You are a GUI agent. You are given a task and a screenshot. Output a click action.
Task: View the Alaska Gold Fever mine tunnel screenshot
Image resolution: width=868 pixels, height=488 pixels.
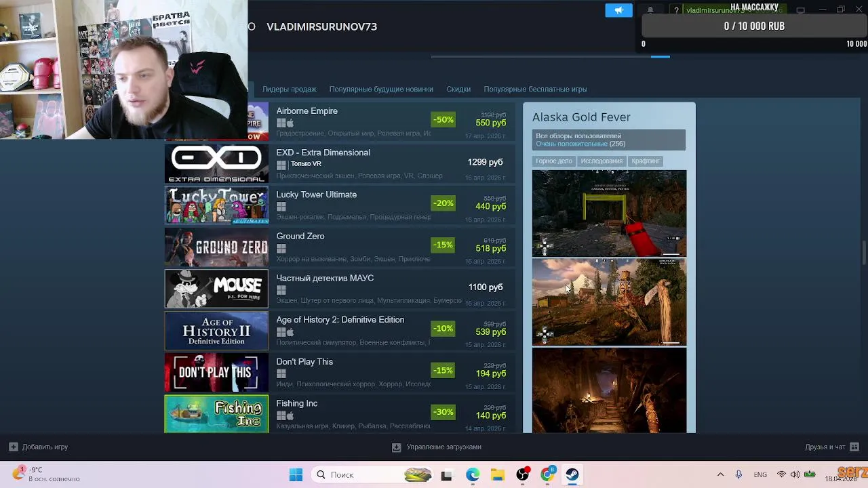coord(609,390)
